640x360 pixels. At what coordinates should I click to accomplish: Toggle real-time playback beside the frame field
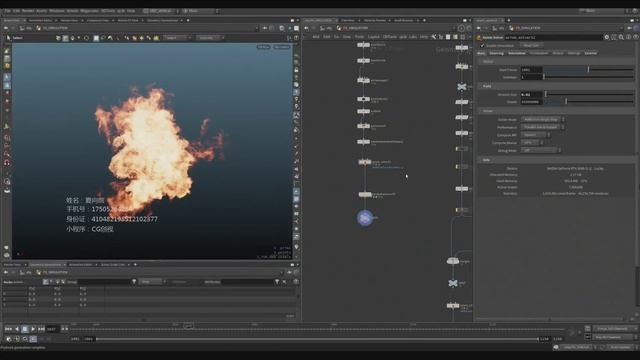pyautogui.click(x=64, y=329)
